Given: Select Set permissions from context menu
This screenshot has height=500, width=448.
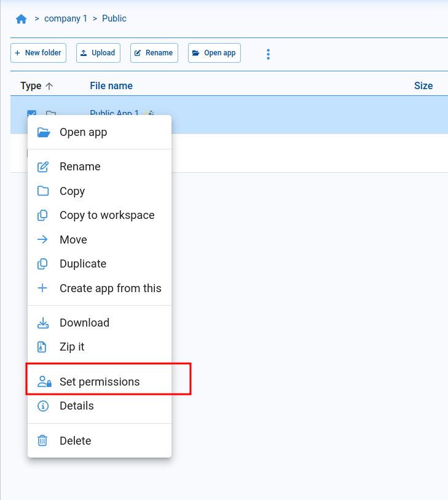Looking at the screenshot, I should click(x=100, y=382).
